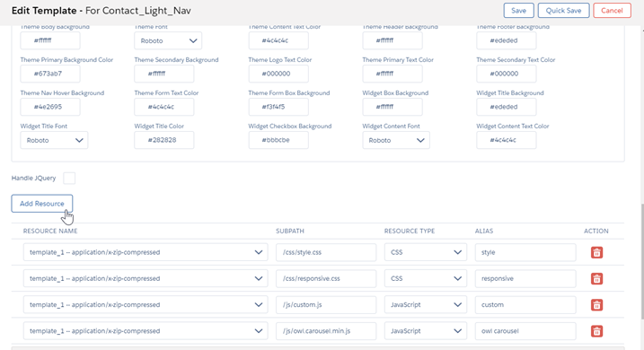This screenshot has height=350, width=644.
Task: Cancel editing the template
Action: 612,11
